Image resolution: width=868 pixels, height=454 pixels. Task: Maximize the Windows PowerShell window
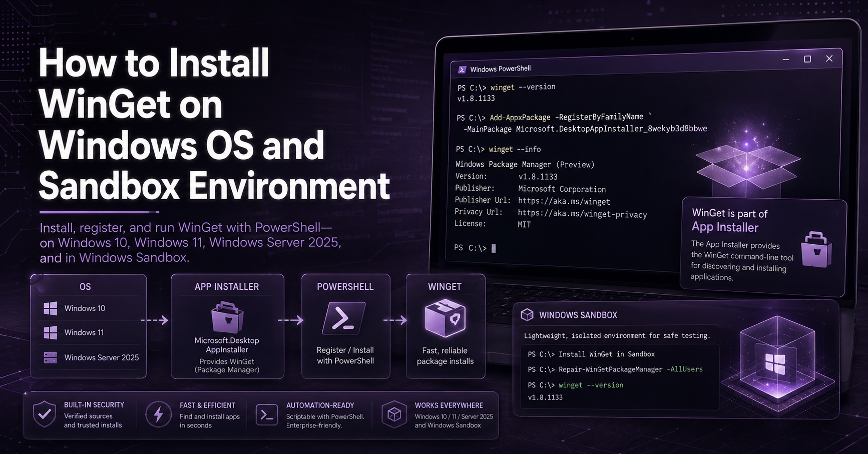click(807, 59)
